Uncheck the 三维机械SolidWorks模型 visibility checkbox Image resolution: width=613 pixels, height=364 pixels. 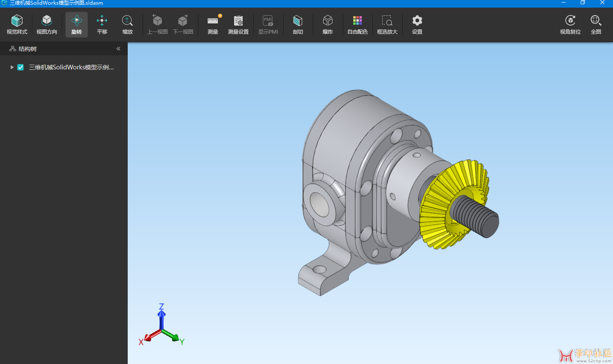[x=20, y=67]
